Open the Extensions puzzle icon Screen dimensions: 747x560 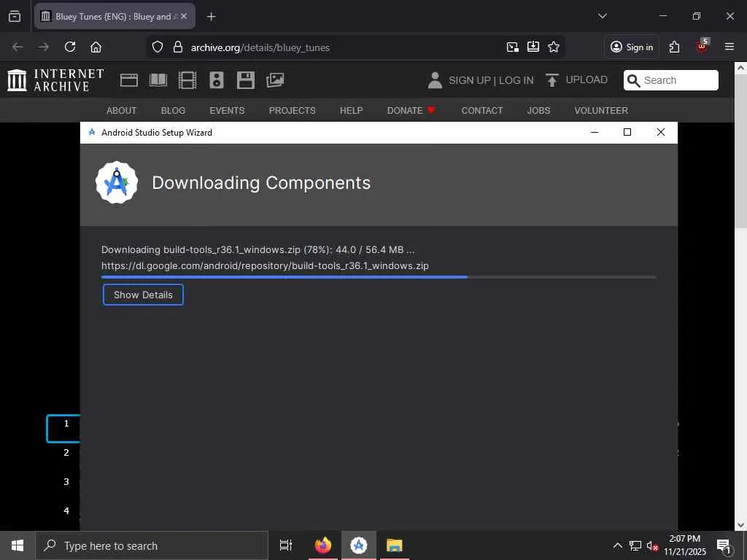(675, 47)
